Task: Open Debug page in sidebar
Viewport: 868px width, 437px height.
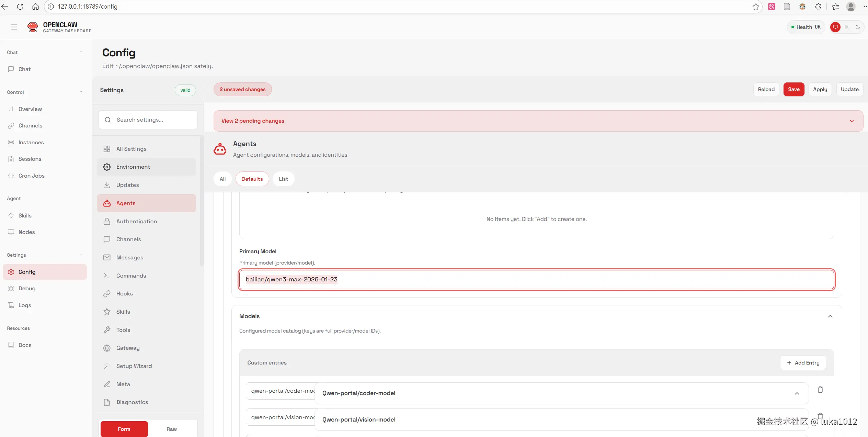Action: (27, 288)
